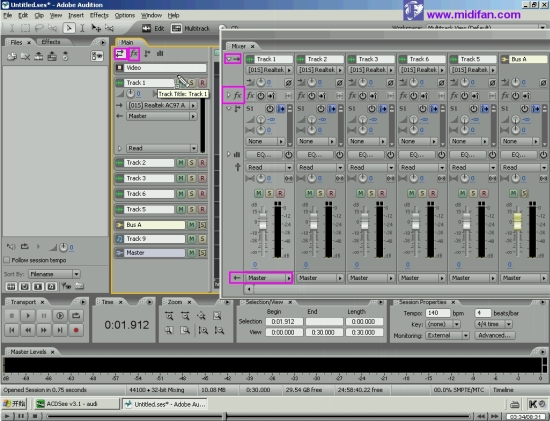Enable Follow session tempo checkbox
This screenshot has height=421, width=550.
click(x=6, y=260)
